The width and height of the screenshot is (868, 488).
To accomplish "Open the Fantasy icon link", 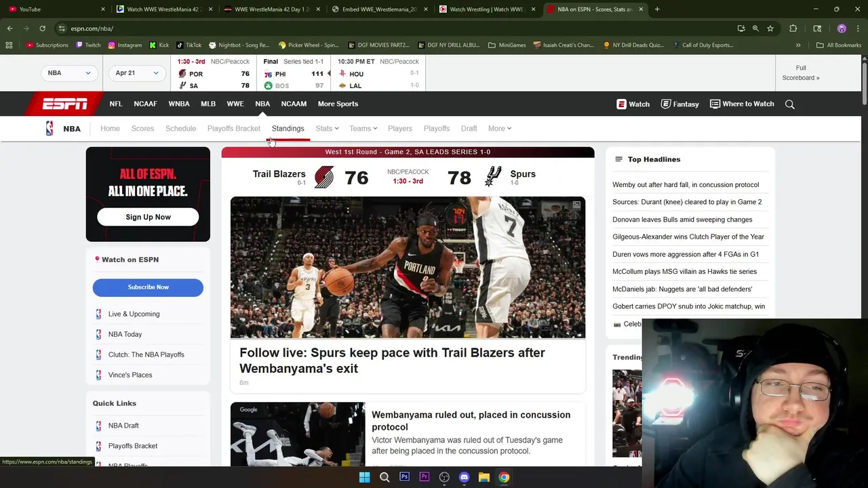I will [x=679, y=104].
